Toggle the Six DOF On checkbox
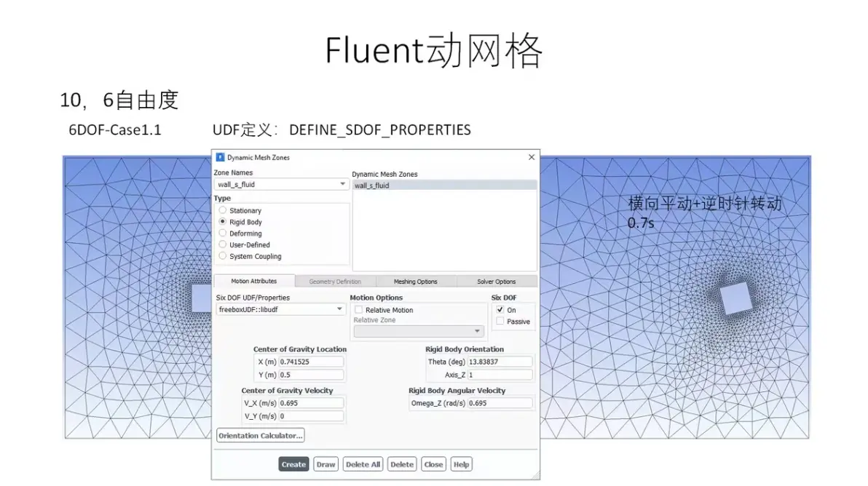Viewport: 868px width, 486px height. pyautogui.click(x=500, y=310)
